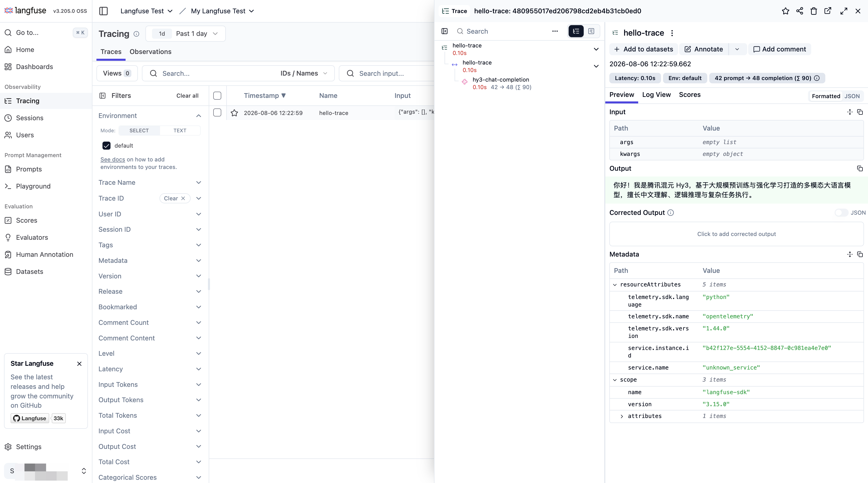This screenshot has height=483, width=868.
Task: Click the Annotate button
Action: [x=703, y=49]
